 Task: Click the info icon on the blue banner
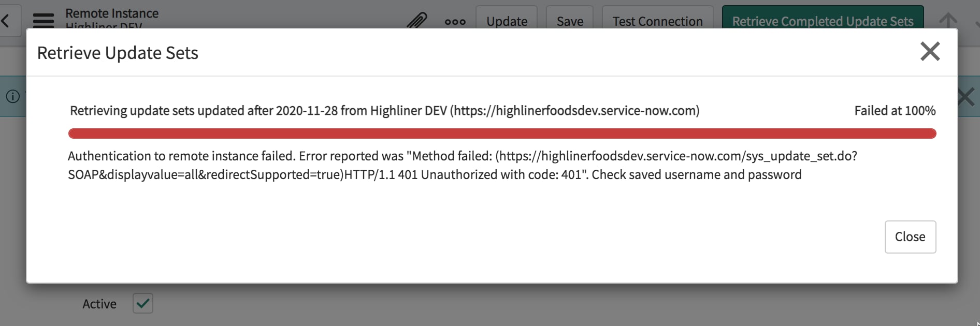pyautogui.click(x=12, y=96)
